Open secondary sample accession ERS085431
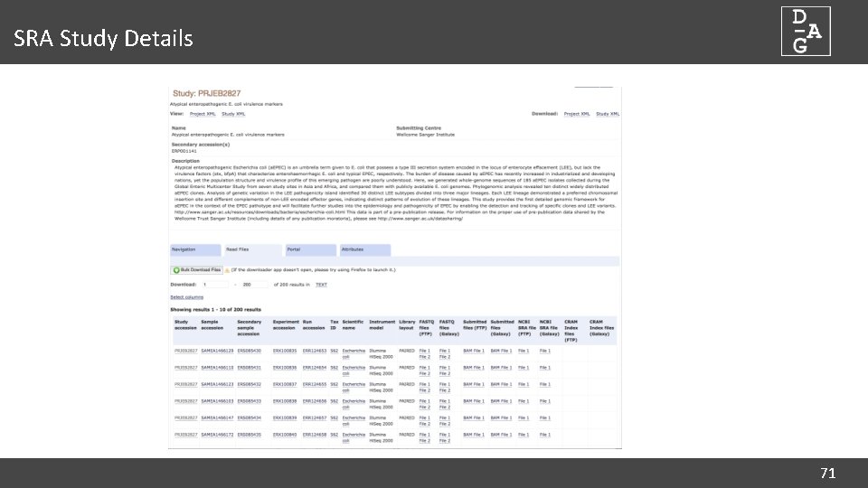Image resolution: width=868 pixels, height=488 pixels. coord(250,368)
